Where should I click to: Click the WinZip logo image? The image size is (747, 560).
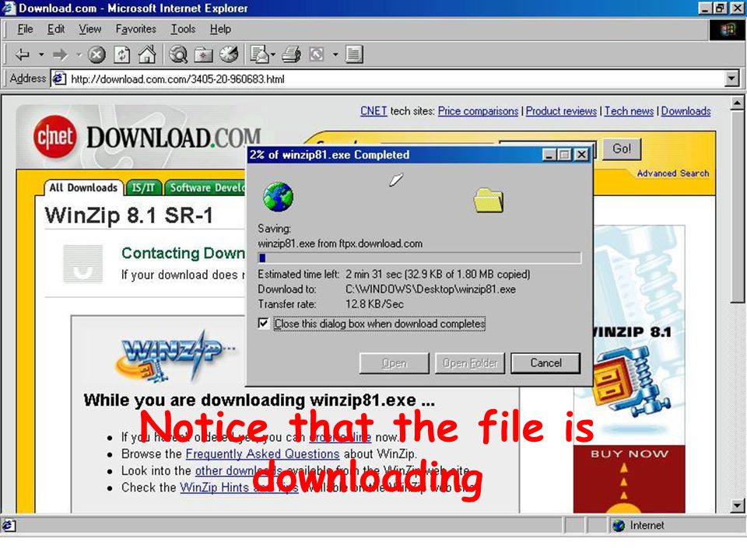pyautogui.click(x=175, y=356)
